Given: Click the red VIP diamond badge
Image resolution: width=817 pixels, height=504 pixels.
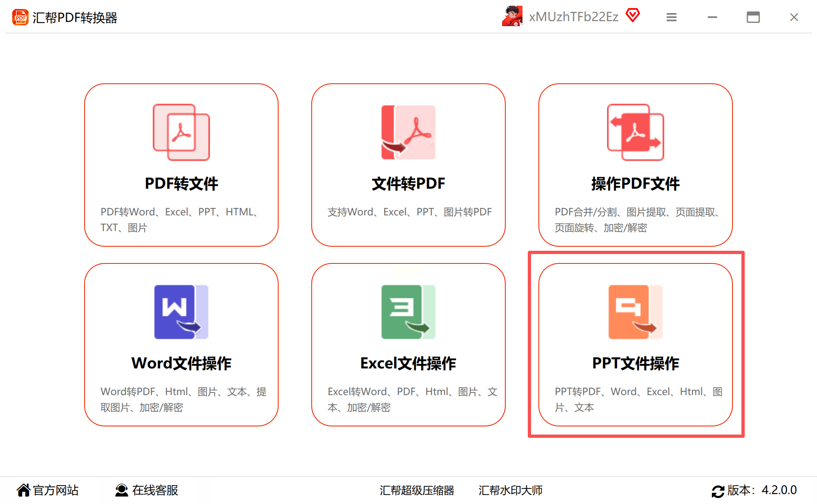Looking at the screenshot, I should [633, 16].
